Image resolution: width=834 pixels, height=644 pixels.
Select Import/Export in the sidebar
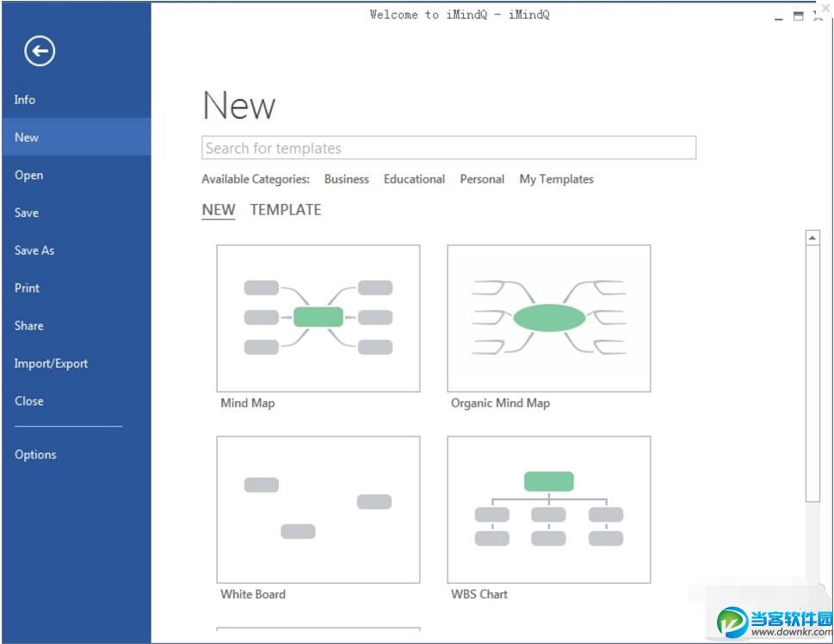[51, 363]
